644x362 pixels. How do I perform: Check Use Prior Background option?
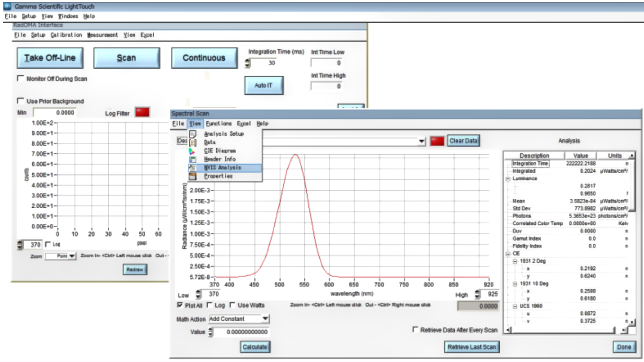20,101
